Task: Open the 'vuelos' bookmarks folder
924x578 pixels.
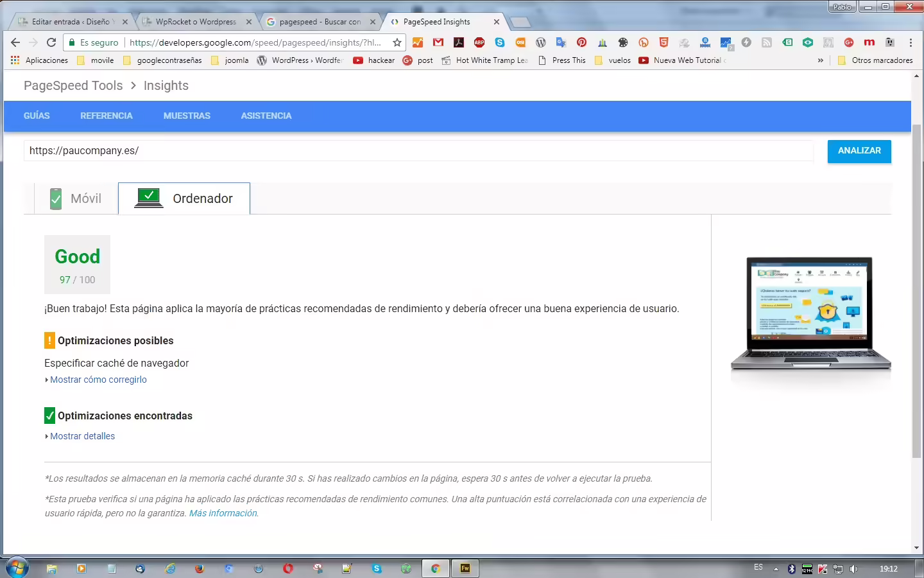Action: 613,60
